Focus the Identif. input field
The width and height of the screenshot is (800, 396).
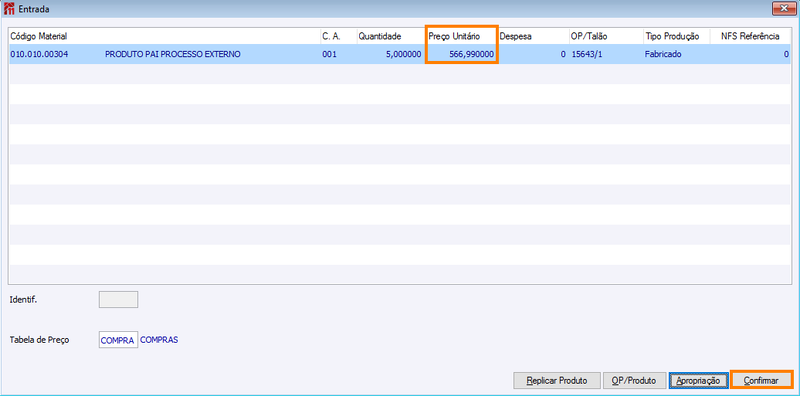pos(118,300)
